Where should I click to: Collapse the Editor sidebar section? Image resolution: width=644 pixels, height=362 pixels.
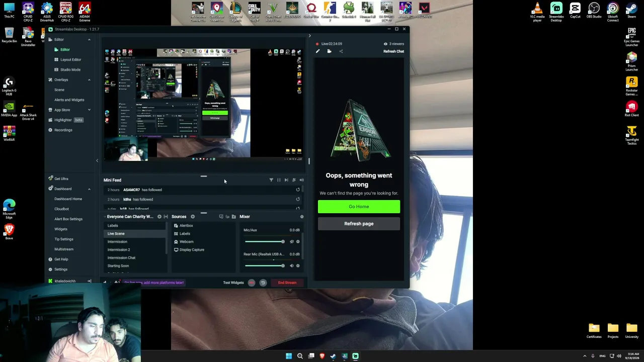pos(89,39)
